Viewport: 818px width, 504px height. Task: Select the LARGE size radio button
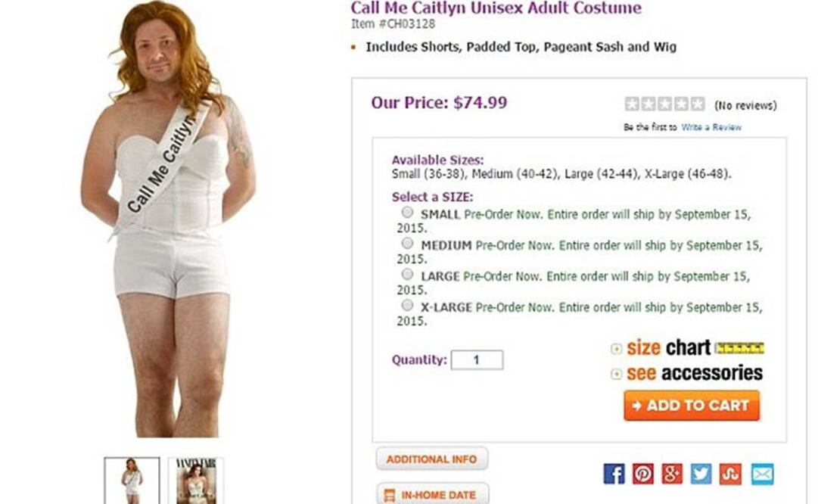pyautogui.click(x=408, y=274)
